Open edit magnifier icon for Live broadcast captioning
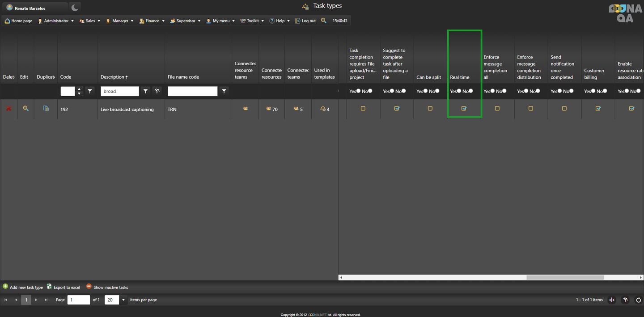This screenshot has height=317, width=644. click(25, 109)
